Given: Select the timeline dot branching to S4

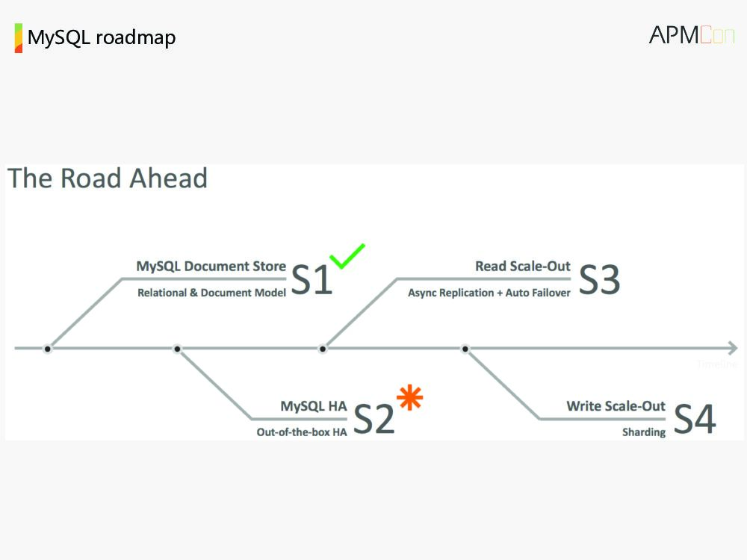Looking at the screenshot, I should tap(465, 348).
